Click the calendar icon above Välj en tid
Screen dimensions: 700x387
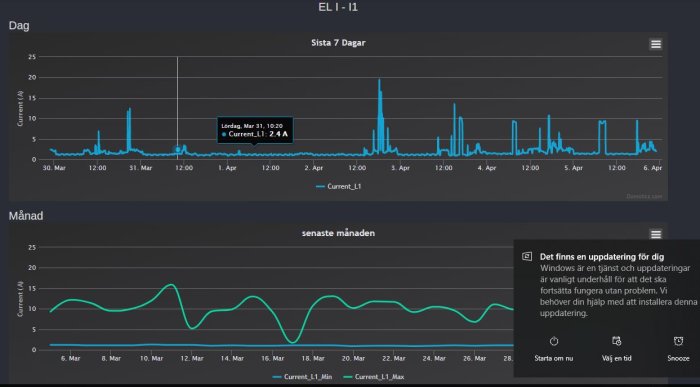(x=616, y=341)
